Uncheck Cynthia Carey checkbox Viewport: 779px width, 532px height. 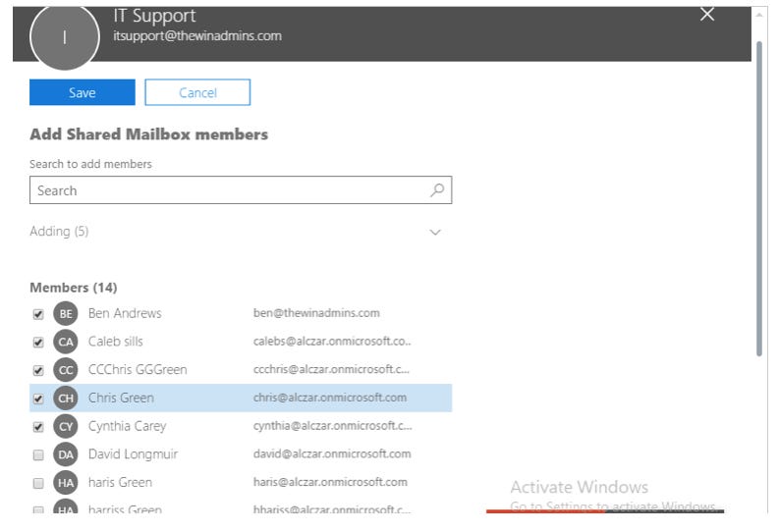38,427
